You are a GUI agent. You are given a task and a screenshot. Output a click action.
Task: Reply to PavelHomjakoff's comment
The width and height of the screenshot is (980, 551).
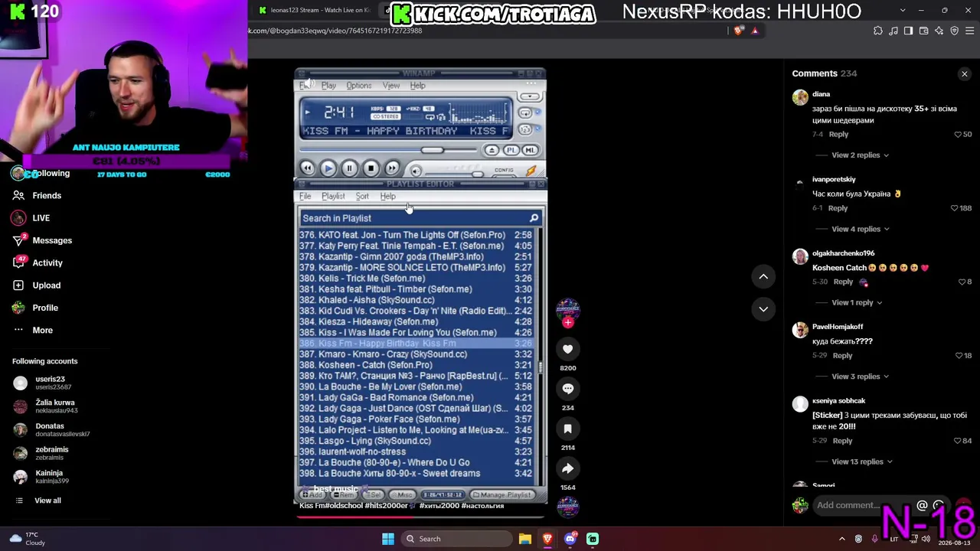click(x=842, y=356)
